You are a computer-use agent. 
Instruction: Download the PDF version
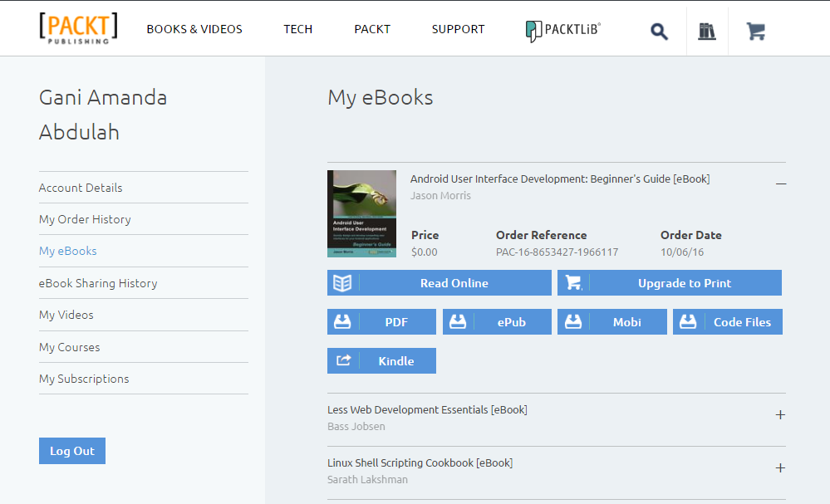point(381,321)
